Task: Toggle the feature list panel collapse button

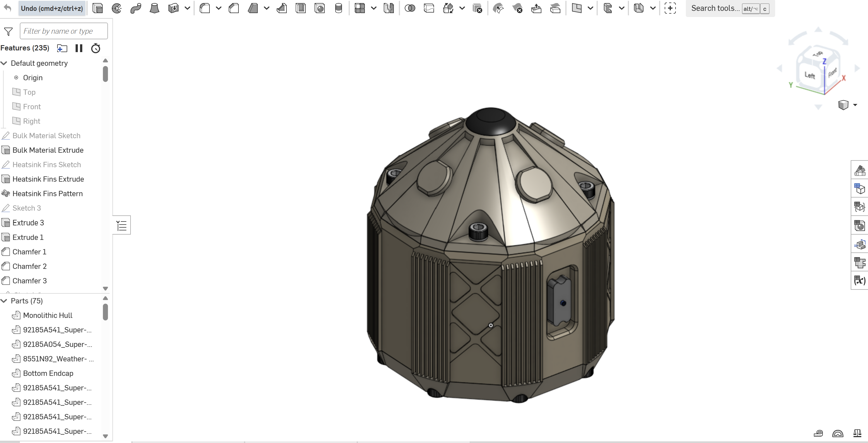Action: click(x=122, y=225)
